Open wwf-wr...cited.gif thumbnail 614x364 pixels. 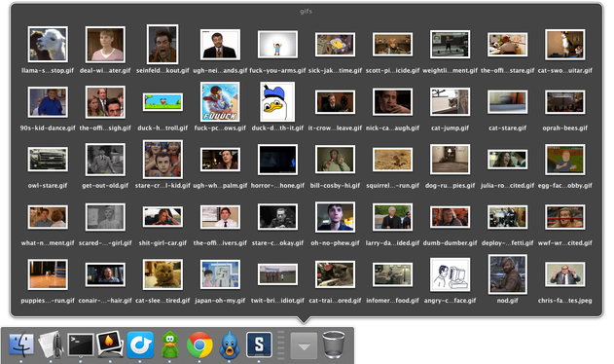[x=565, y=217]
